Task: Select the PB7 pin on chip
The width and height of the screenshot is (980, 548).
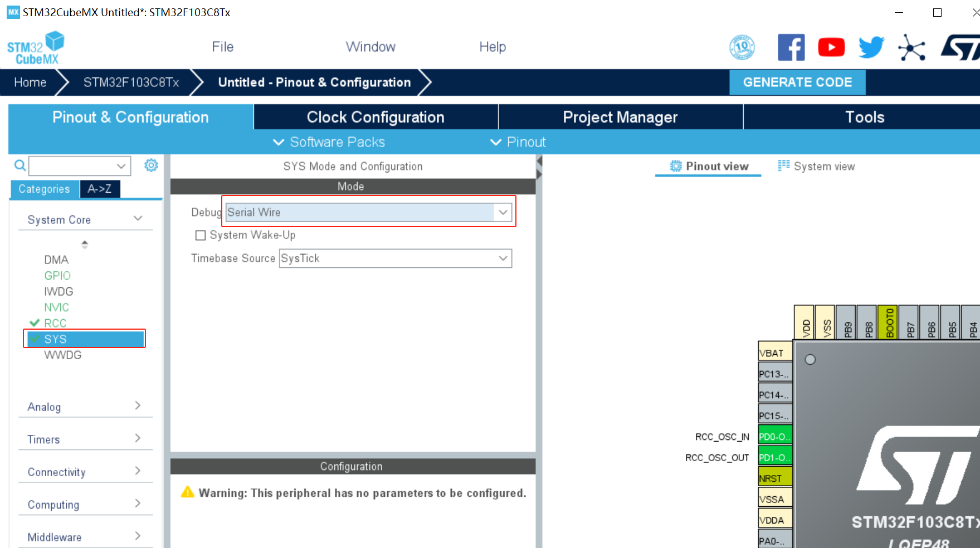Action: click(x=909, y=322)
